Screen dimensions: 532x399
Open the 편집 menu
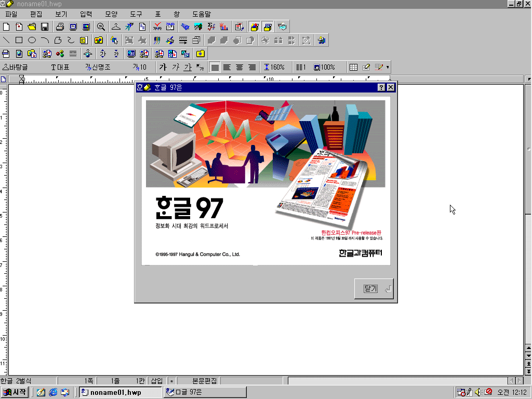coord(36,14)
